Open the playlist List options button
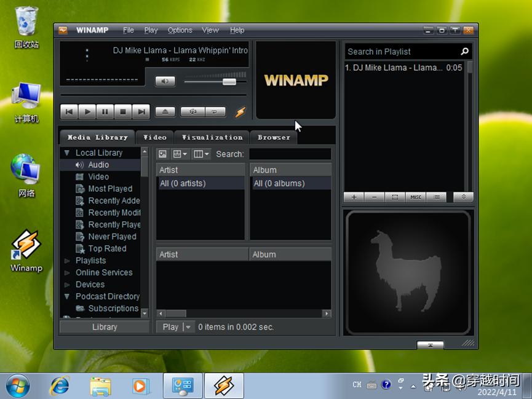Screen dimensions: 532x399 (436, 197)
